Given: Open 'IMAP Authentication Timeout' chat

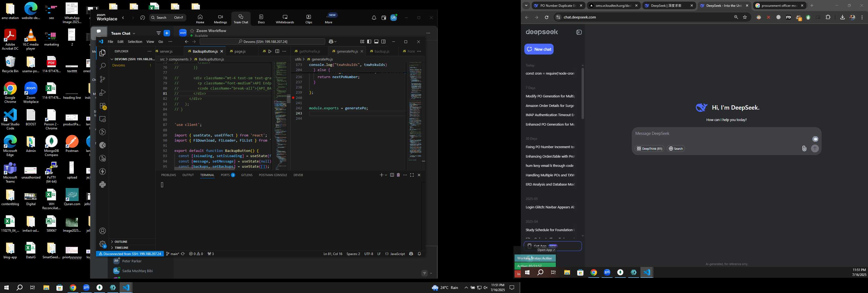Looking at the screenshot, I should (x=550, y=115).
